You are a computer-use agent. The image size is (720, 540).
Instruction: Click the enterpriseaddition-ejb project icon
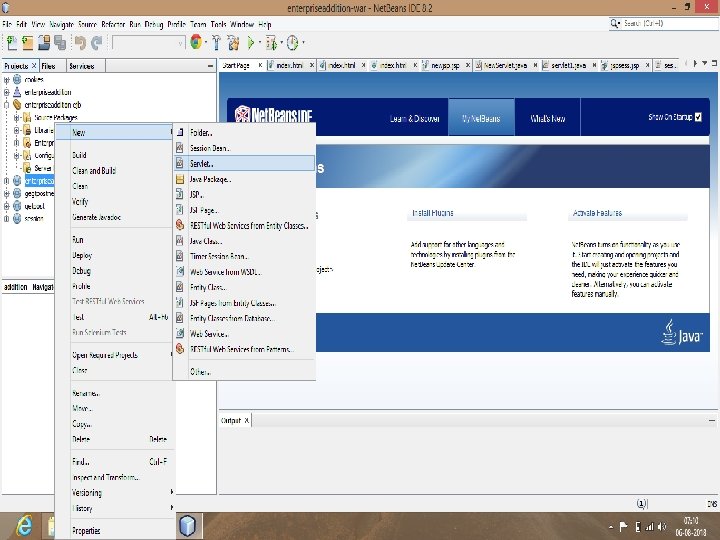[17, 105]
